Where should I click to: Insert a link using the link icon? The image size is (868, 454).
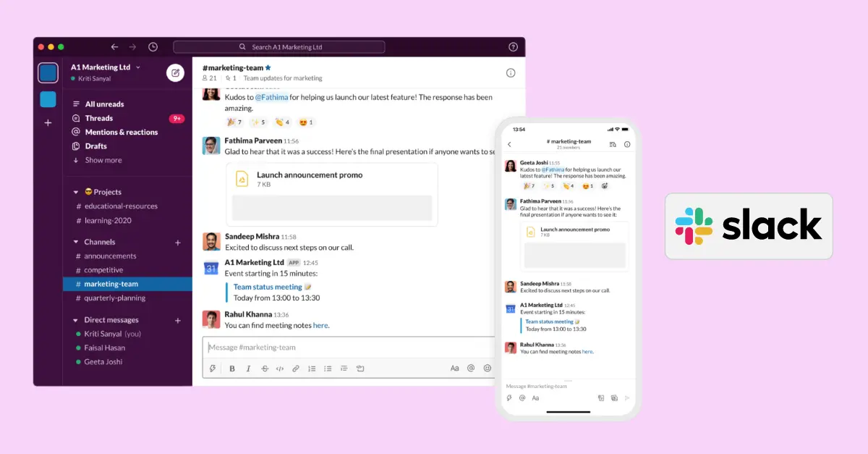[x=295, y=368]
